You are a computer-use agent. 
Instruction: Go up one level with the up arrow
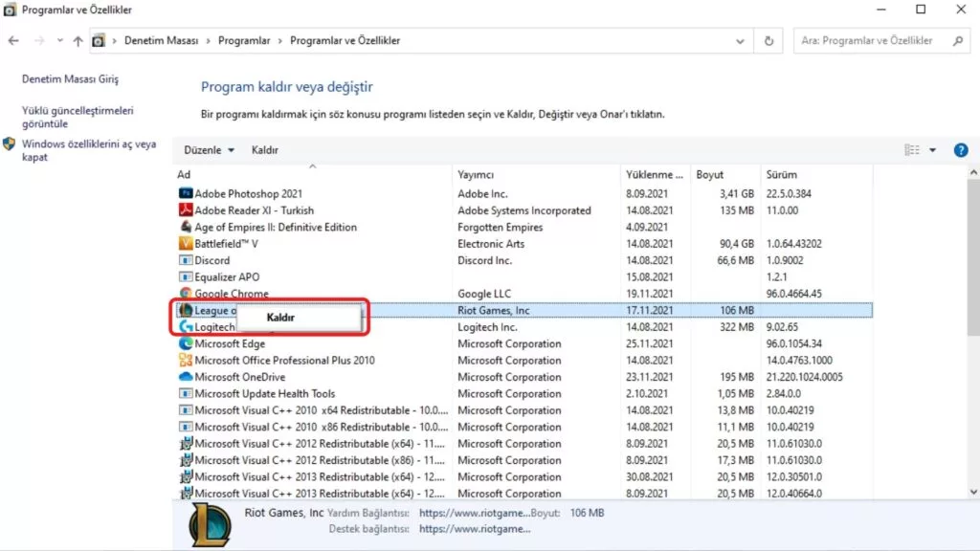tap(78, 40)
